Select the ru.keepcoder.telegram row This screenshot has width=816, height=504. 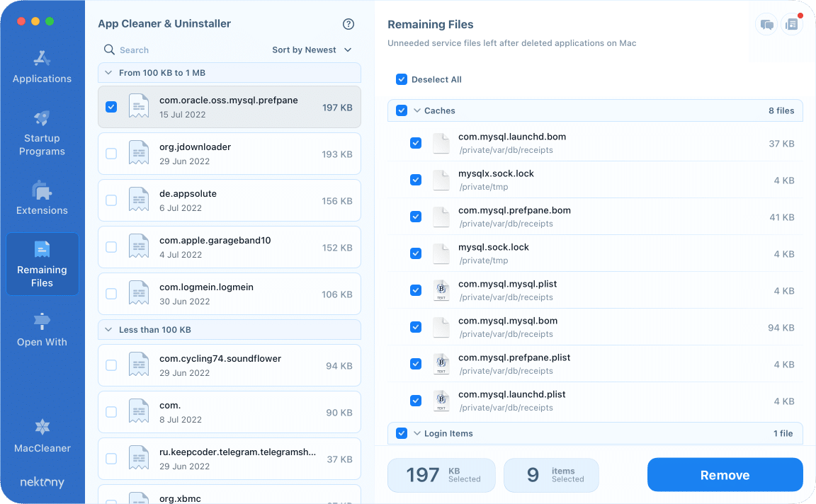(x=229, y=459)
